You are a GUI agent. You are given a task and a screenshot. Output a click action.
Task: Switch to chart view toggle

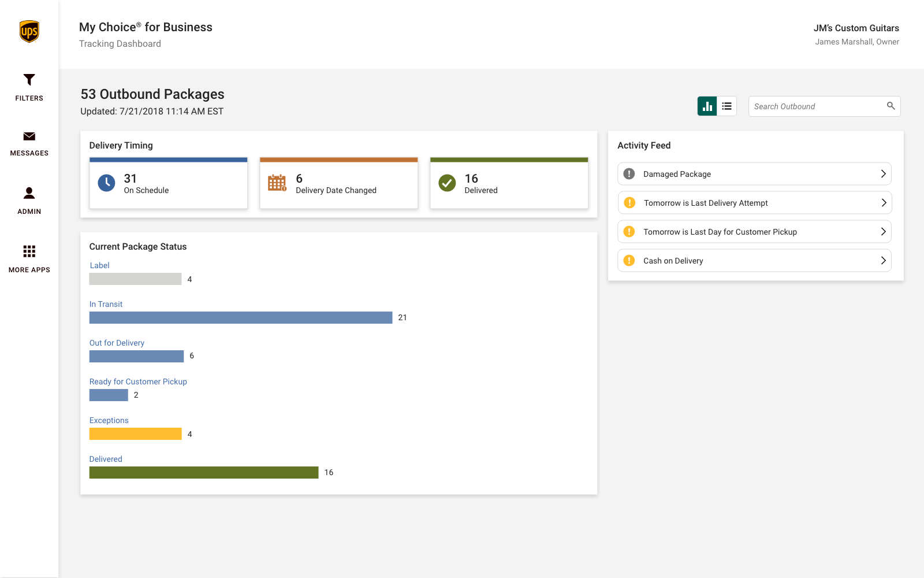click(x=707, y=106)
